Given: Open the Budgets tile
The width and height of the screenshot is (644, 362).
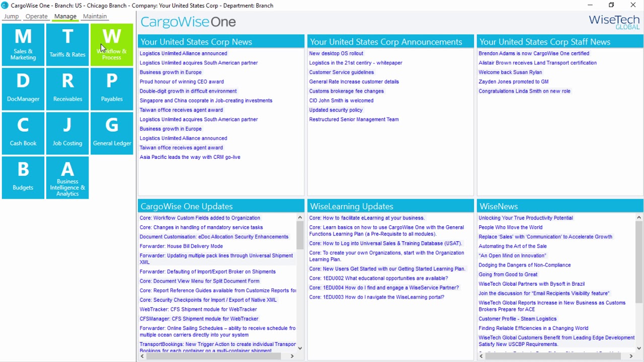Looking at the screenshot, I should [x=23, y=177].
